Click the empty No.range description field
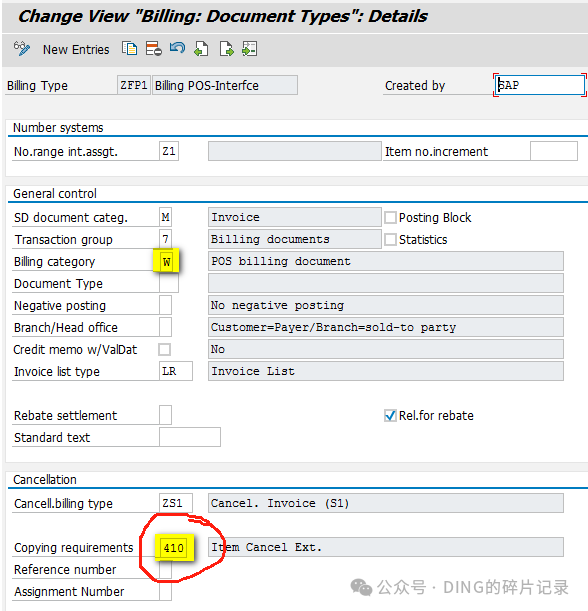Viewport: 588px width, 611px height. pos(295,151)
